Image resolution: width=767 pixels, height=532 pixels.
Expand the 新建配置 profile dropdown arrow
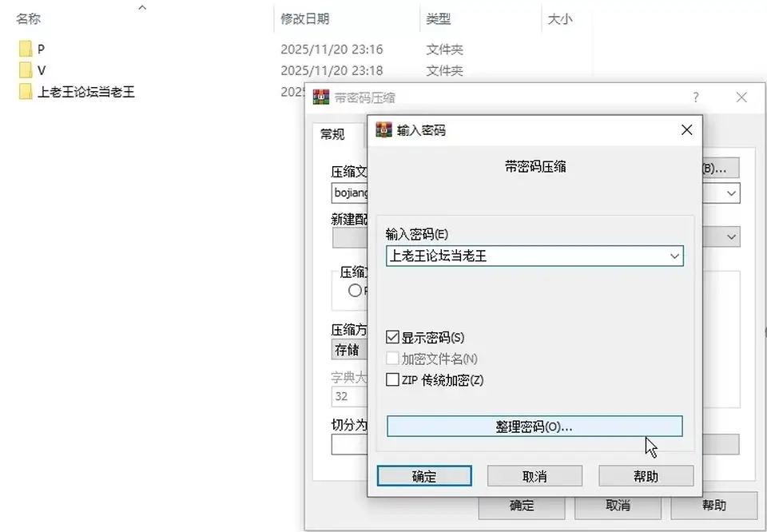(731, 237)
